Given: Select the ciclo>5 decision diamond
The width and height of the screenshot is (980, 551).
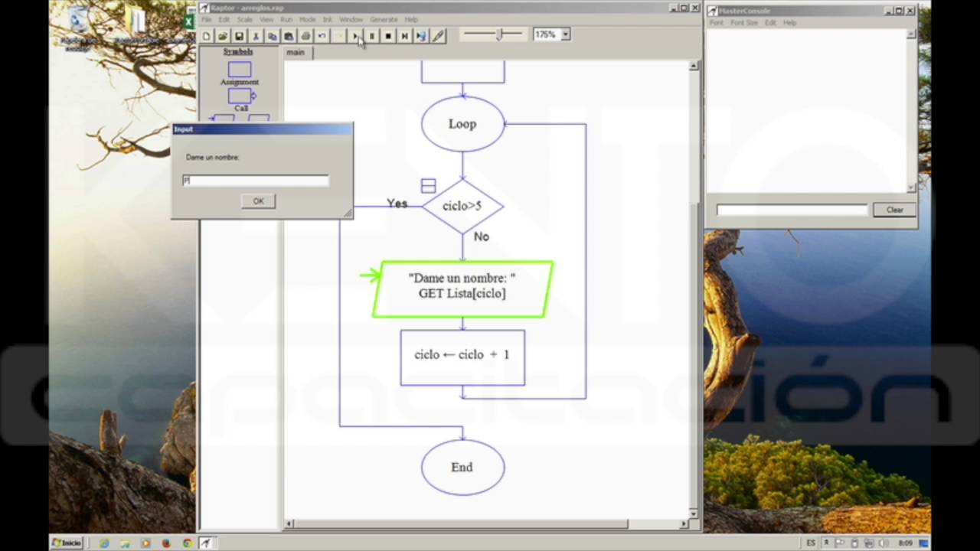Looking at the screenshot, I should (x=462, y=207).
